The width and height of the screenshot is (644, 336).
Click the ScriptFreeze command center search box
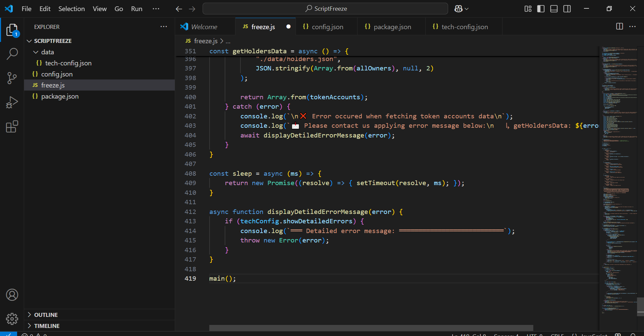tap(325, 9)
